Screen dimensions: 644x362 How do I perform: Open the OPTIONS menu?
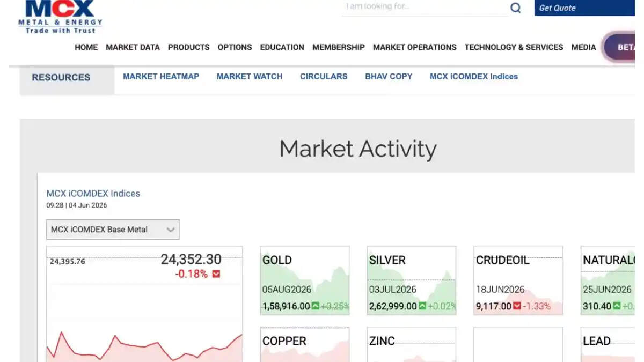tap(235, 47)
